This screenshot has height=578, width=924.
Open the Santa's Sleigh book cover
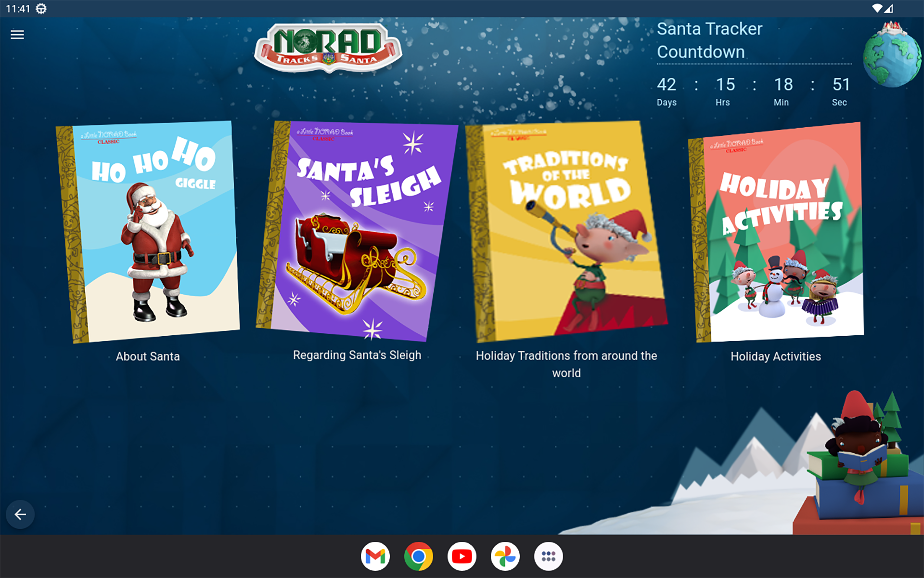(x=357, y=231)
